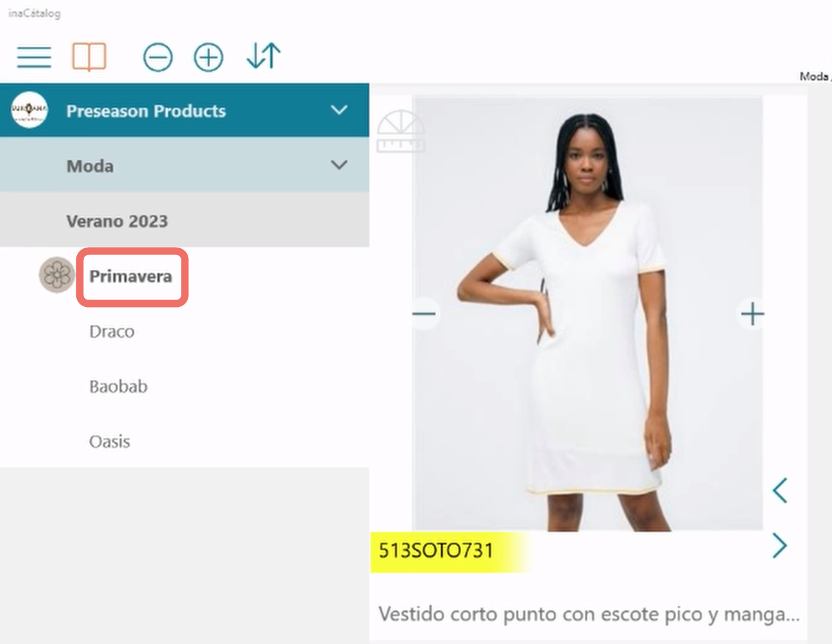
Task: Click the open book catalog icon
Action: click(x=89, y=58)
